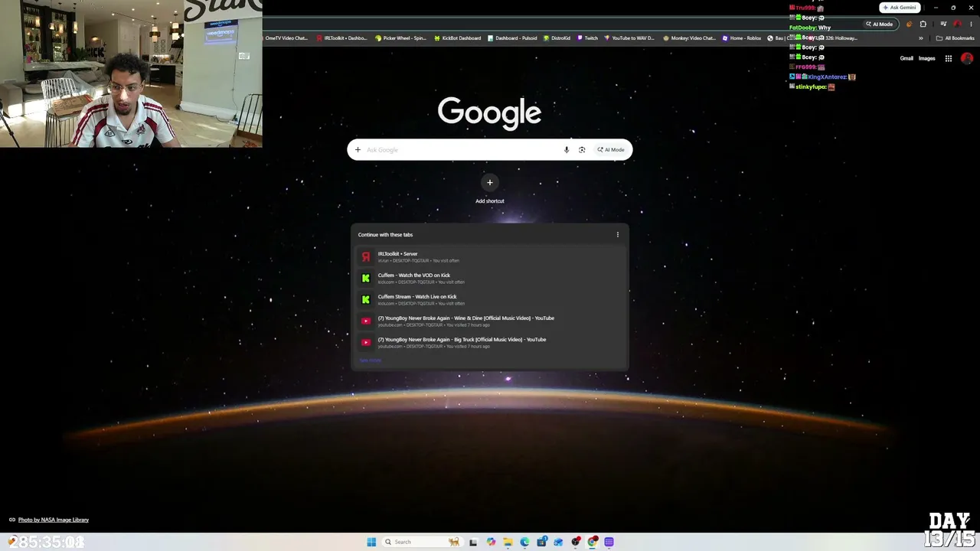Open the Home - Roblox bookmark
Screen dimensions: 980x551
(742, 38)
